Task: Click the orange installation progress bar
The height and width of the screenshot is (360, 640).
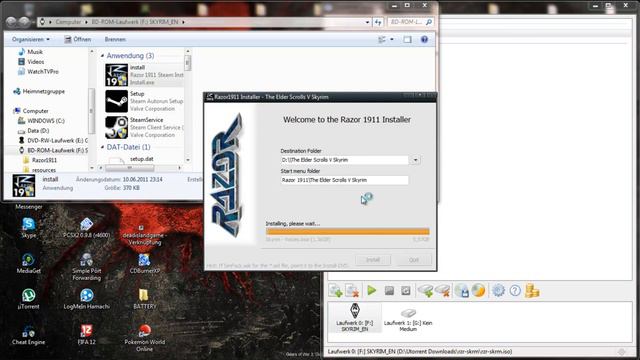Action: pyautogui.click(x=347, y=231)
